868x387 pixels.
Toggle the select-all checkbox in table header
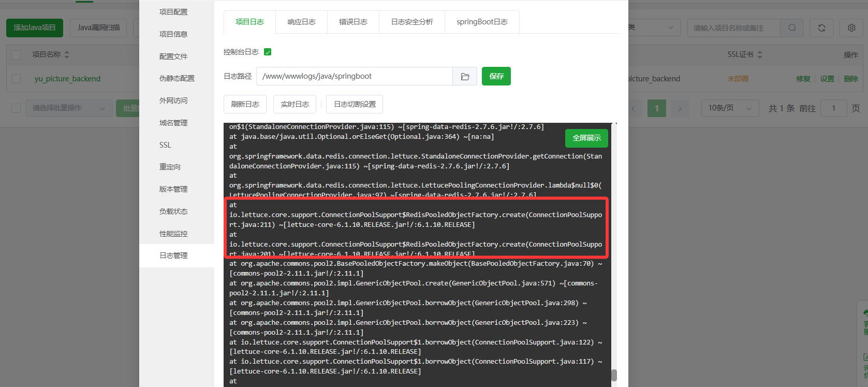click(16, 54)
